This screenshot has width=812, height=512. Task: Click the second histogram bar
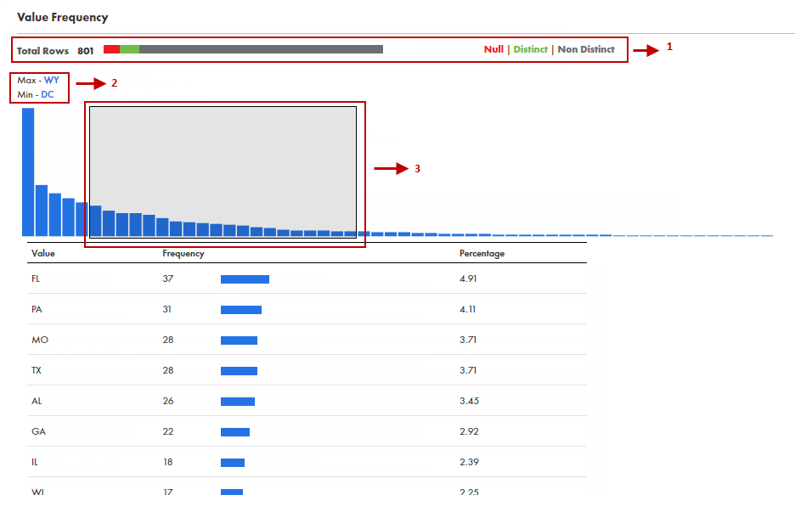(42, 211)
